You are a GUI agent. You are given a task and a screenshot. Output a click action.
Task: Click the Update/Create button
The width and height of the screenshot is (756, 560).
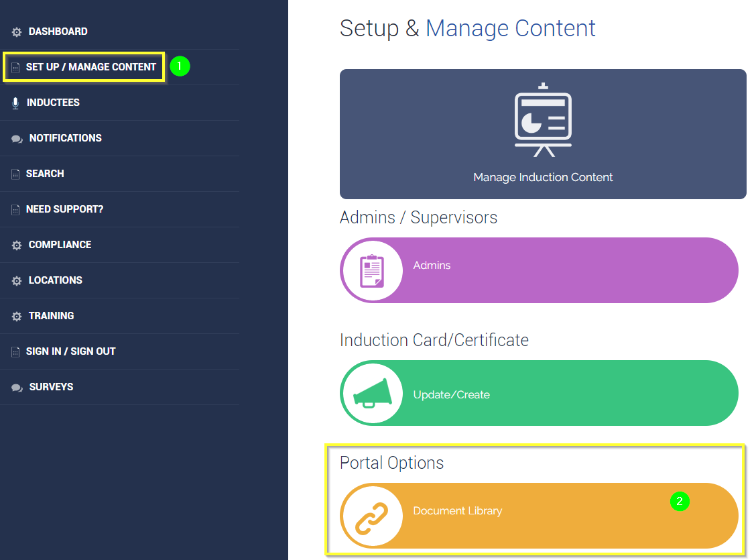tap(451, 394)
